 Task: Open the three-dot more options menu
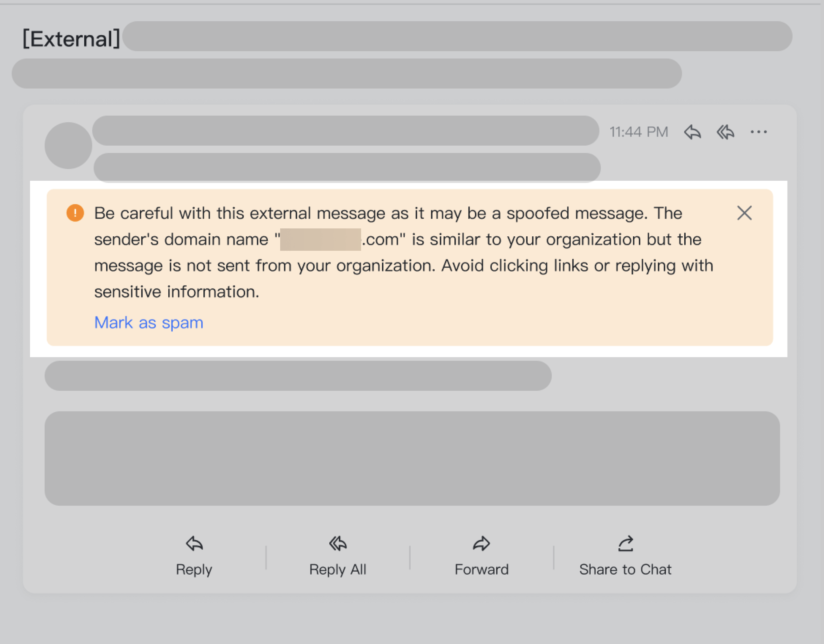[758, 132]
